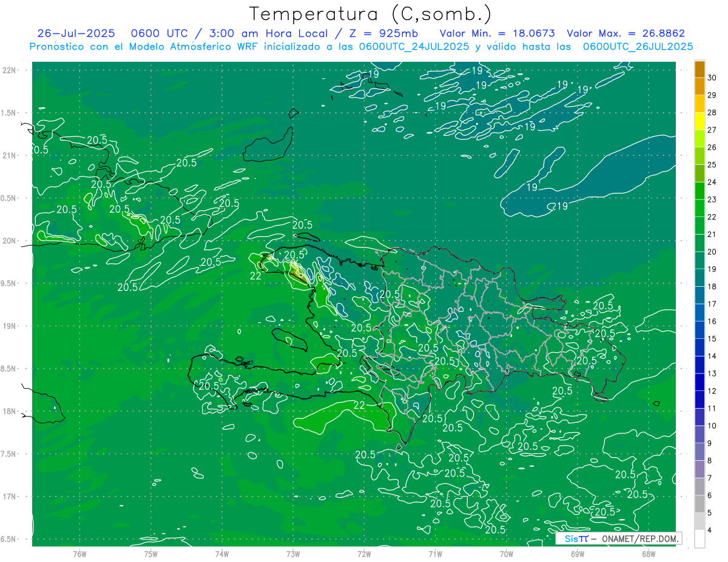Click the gray colorbar swatch between 5 and 6
Image resolution: width=728 pixels, height=562 pixels.
pos(699,504)
